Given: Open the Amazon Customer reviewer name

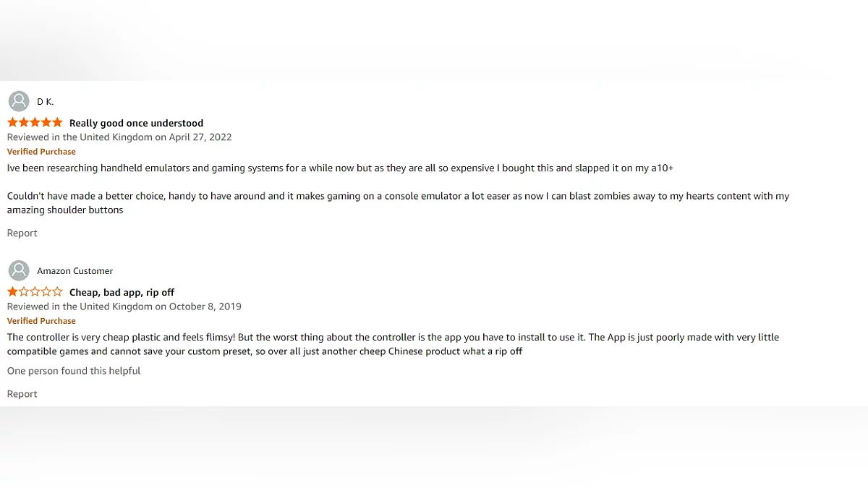Looking at the screenshot, I should [75, 271].
